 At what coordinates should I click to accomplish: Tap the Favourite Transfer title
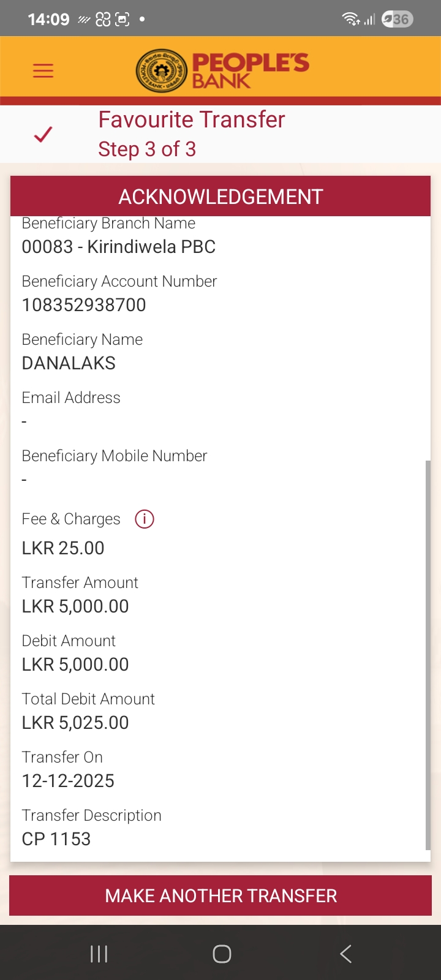coord(192,120)
